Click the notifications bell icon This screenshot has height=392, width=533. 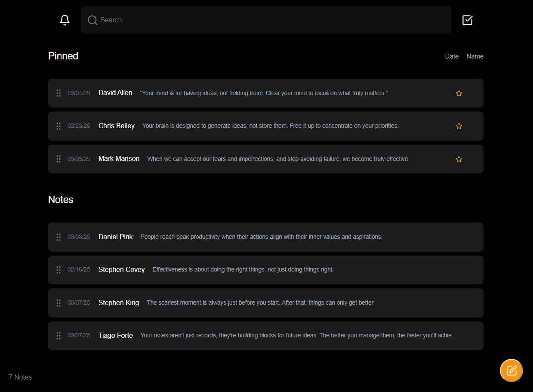click(65, 20)
